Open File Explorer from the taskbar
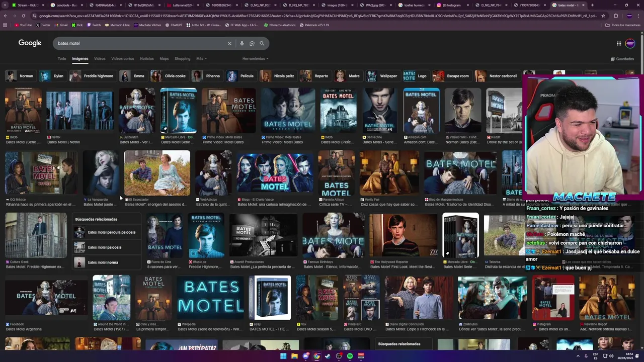This screenshot has height=362, width=644. (x=294, y=356)
